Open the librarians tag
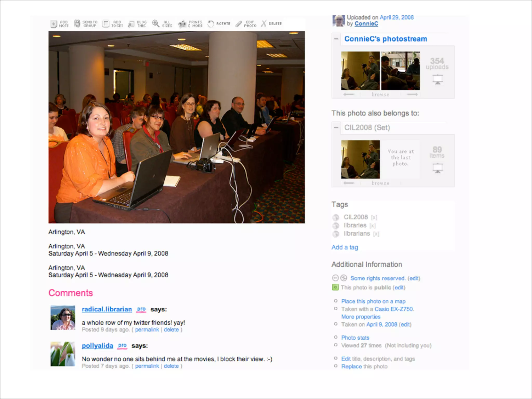Screen dimensions: 532x399 357,234
